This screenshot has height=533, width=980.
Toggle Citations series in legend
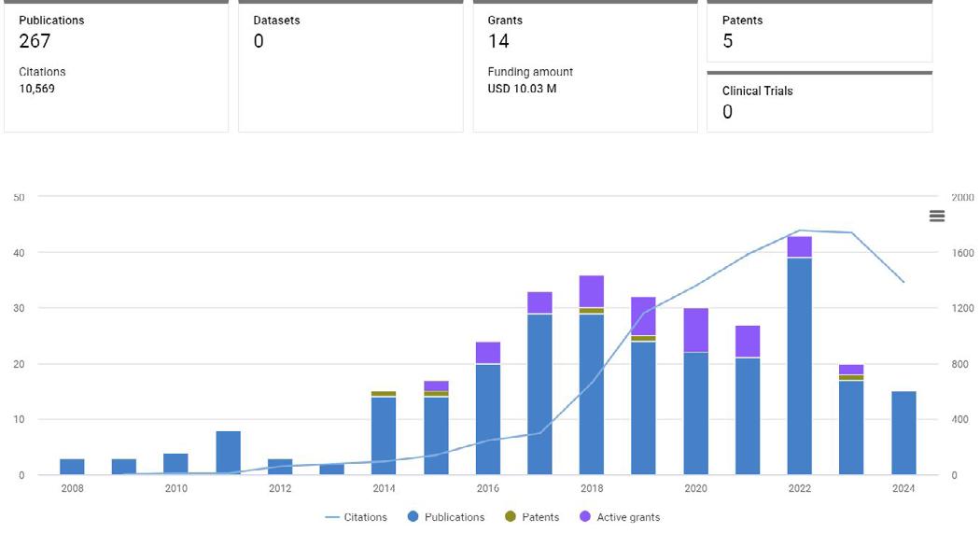[357, 517]
